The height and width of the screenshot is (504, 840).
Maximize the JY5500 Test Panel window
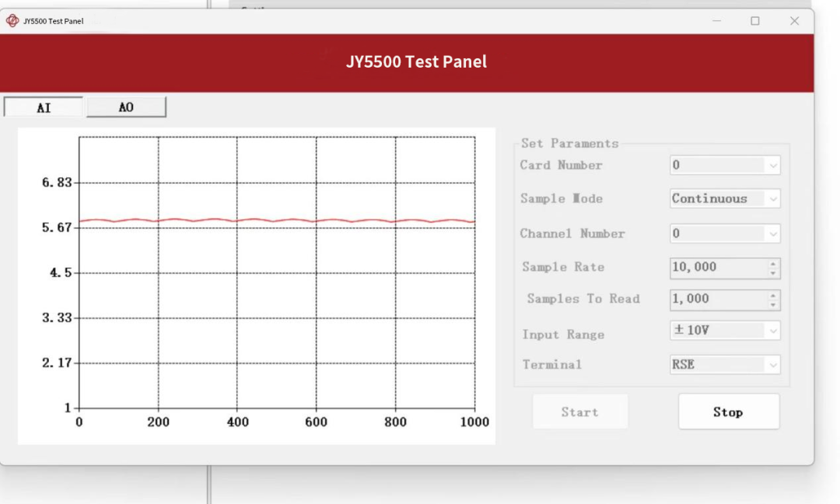[755, 21]
